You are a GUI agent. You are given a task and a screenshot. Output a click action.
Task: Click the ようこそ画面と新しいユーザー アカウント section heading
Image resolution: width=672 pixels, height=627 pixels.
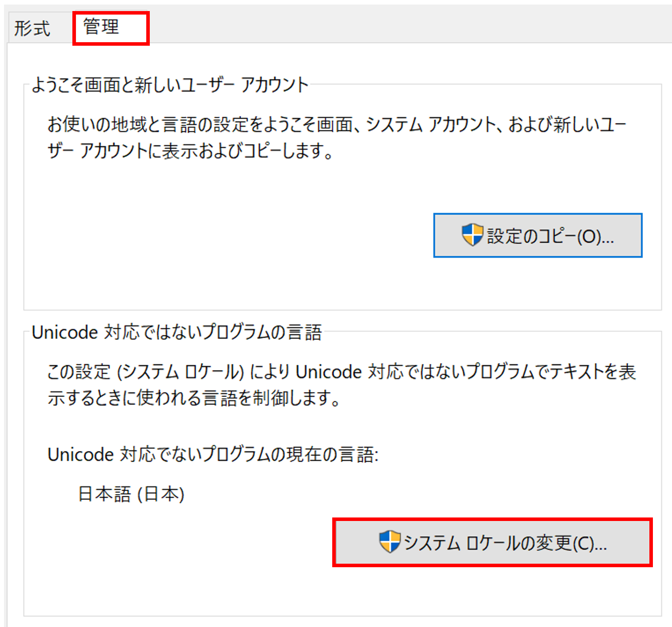tap(171, 85)
